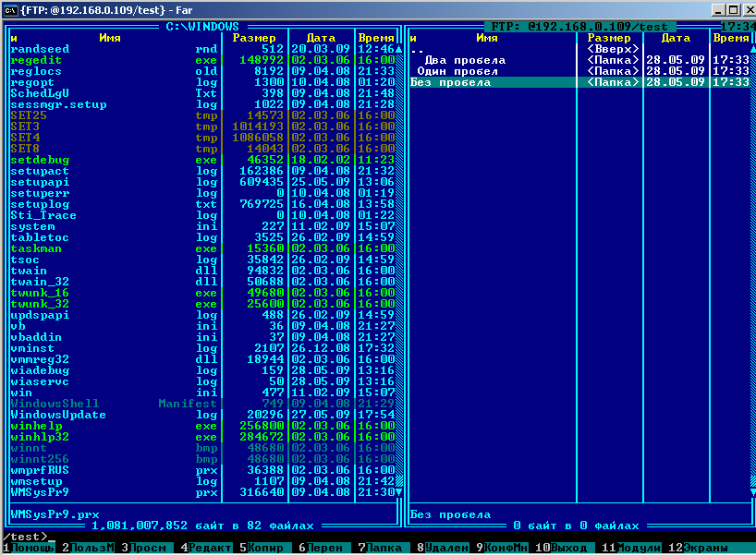Open 9 КонфМн configuration menu
The image size is (756, 556).
click(502, 548)
